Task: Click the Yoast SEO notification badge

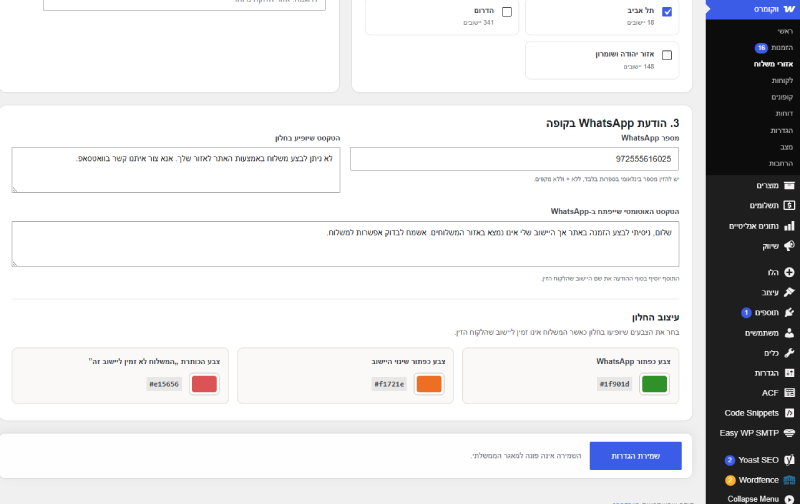Action: 730,460
